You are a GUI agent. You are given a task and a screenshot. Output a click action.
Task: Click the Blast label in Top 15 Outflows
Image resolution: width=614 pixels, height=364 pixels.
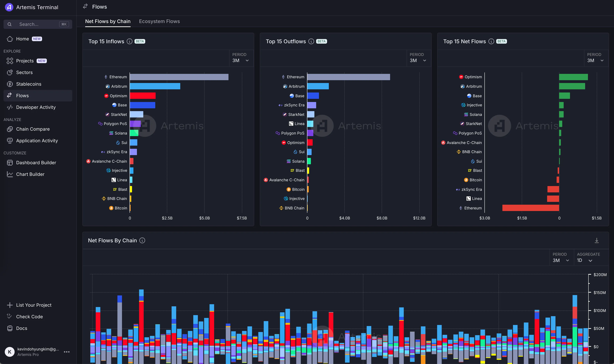click(300, 170)
